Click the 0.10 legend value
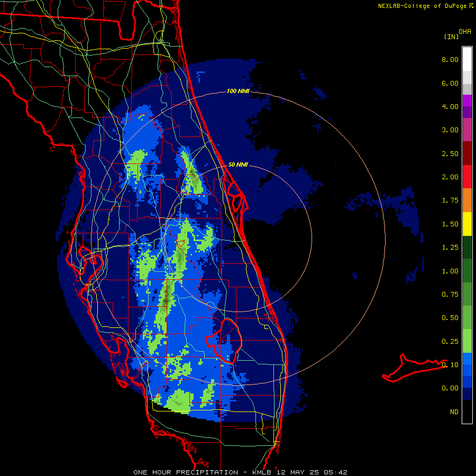This screenshot has height=476, width=476. click(x=450, y=365)
